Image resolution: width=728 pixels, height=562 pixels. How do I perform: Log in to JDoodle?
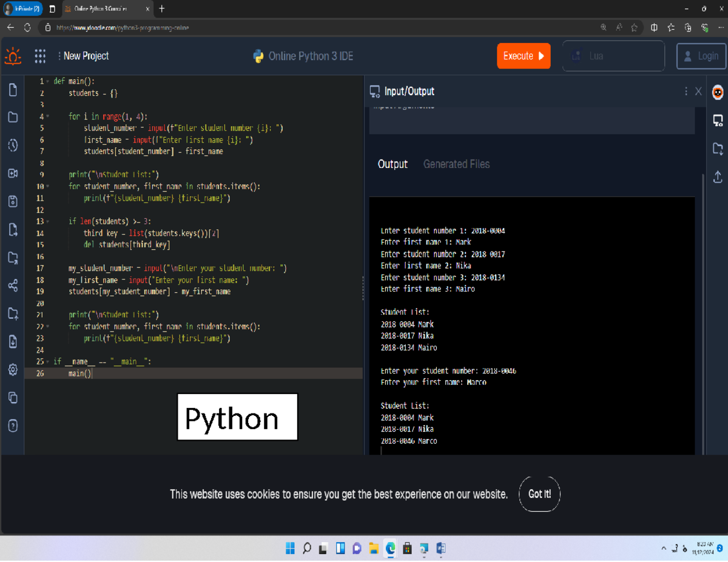[x=701, y=56]
